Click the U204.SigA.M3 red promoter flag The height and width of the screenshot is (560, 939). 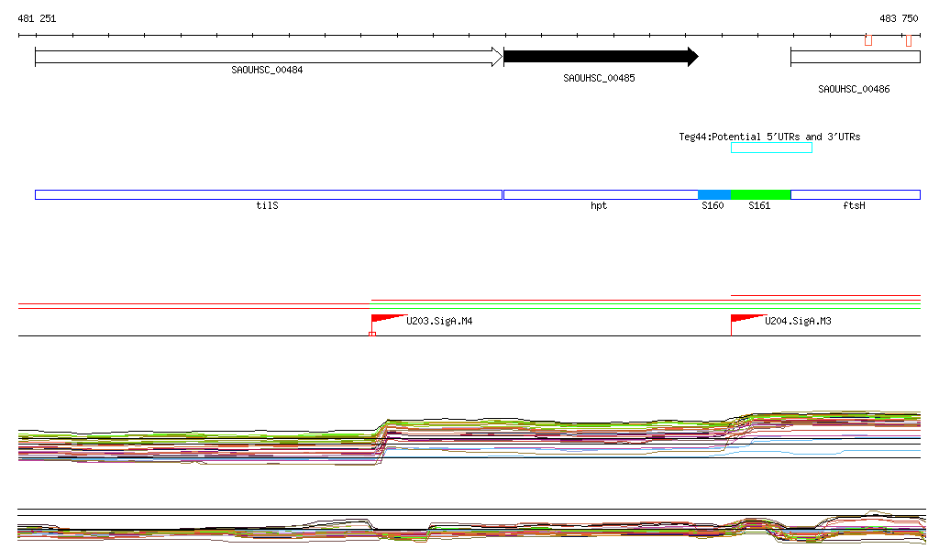(745, 319)
